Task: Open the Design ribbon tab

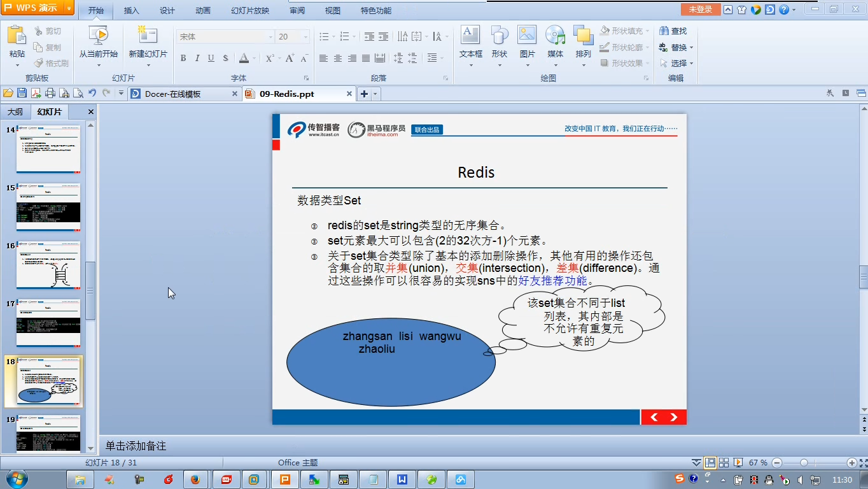Action: (167, 10)
